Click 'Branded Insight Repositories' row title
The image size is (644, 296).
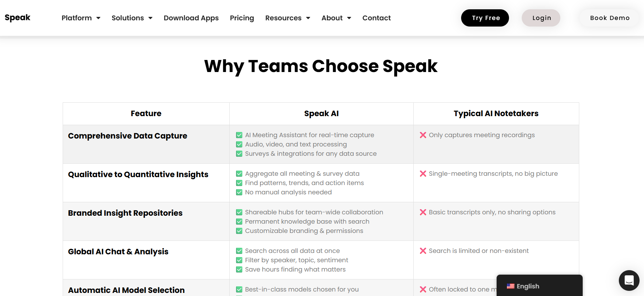coord(125,213)
